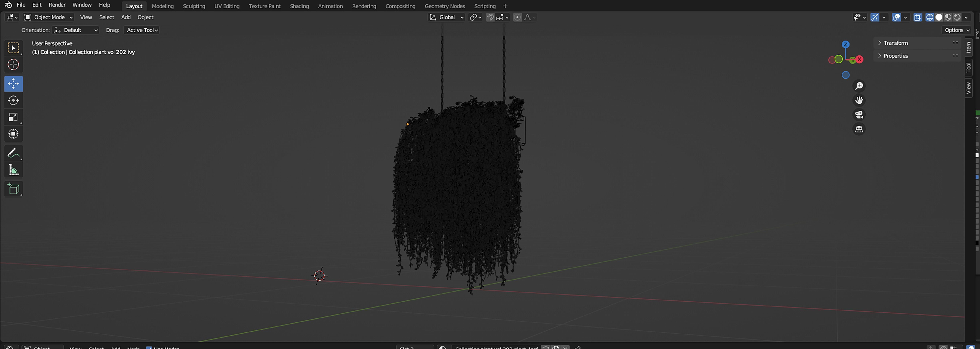Toggle snapping magnet
Screen dimensions: 980x349
coord(490,17)
